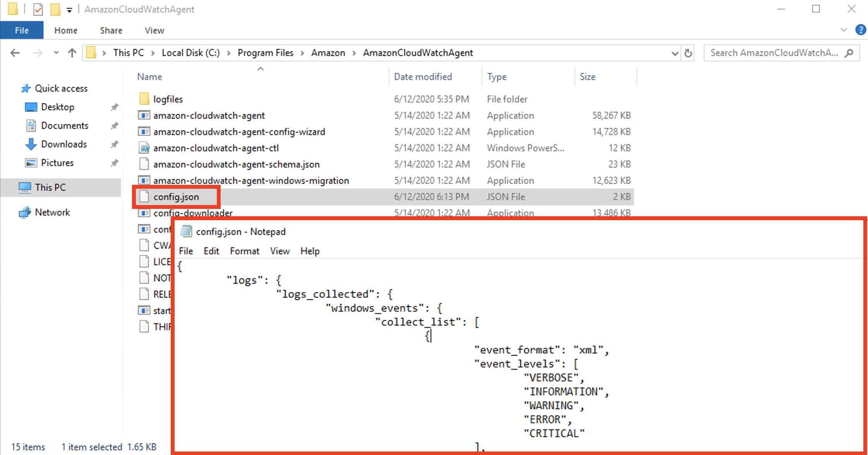The height and width of the screenshot is (455, 868).
Task: Expand the address bar history dropdown
Action: coord(675,53)
